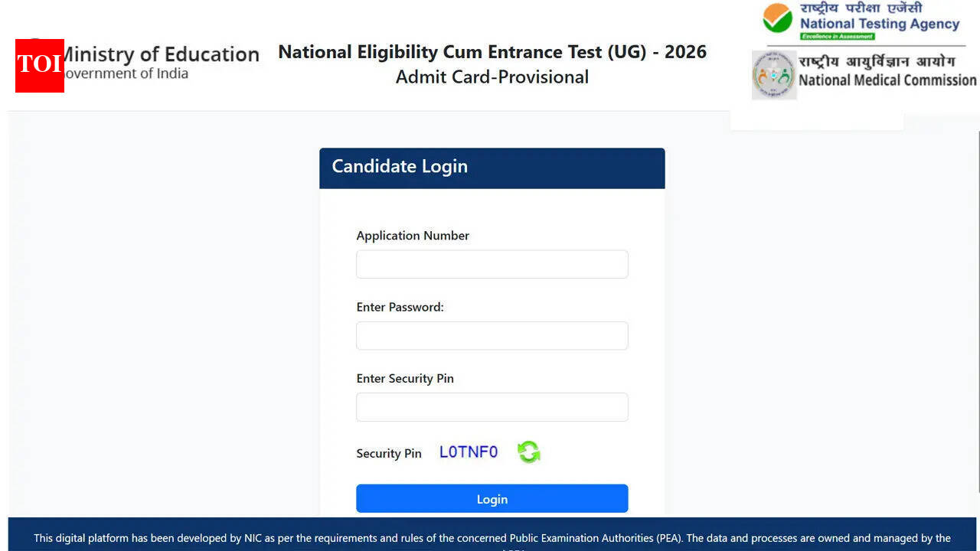Image resolution: width=980 pixels, height=551 pixels.
Task: Click the Enter Password label
Action: point(400,307)
